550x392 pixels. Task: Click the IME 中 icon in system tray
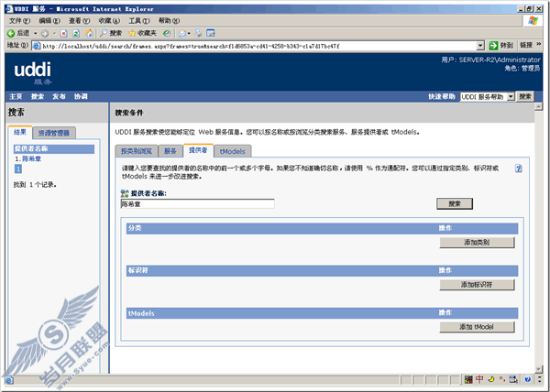tap(479, 379)
